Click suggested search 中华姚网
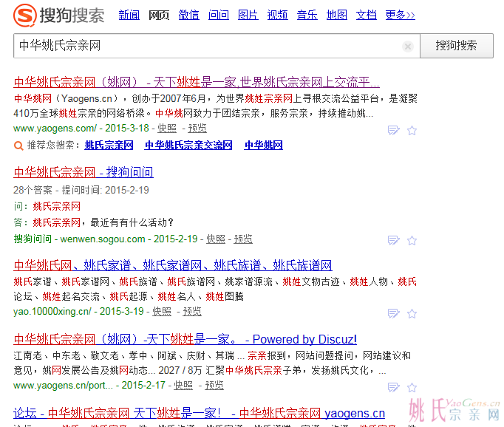 264,146
